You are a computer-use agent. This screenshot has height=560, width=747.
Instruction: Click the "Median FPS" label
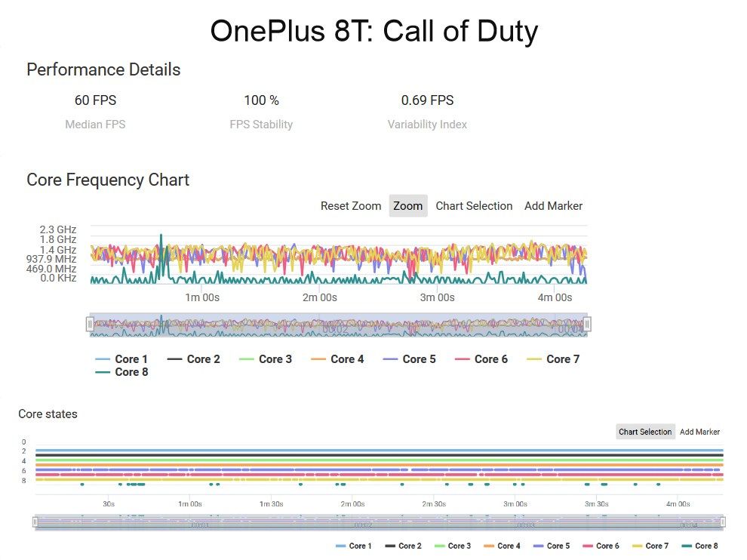(95, 125)
